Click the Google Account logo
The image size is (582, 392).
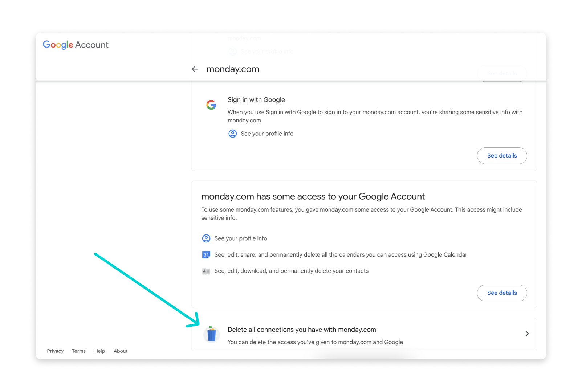tap(76, 45)
